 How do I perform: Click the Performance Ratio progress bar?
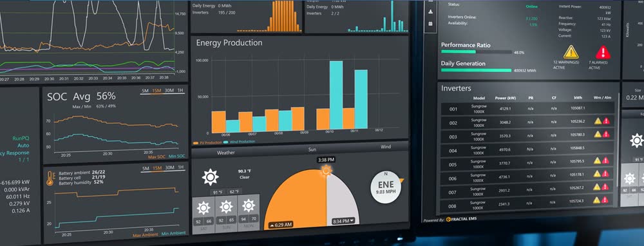(477, 52)
